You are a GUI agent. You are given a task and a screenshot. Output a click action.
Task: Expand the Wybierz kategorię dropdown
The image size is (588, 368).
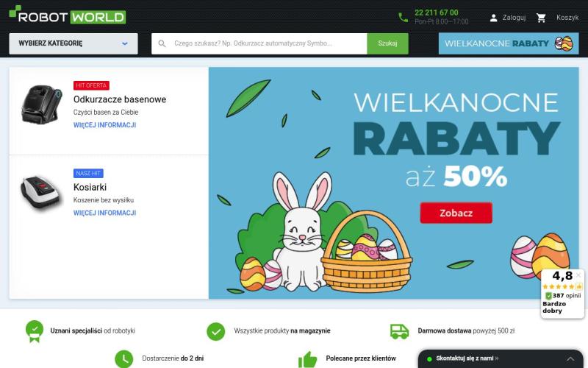73,43
